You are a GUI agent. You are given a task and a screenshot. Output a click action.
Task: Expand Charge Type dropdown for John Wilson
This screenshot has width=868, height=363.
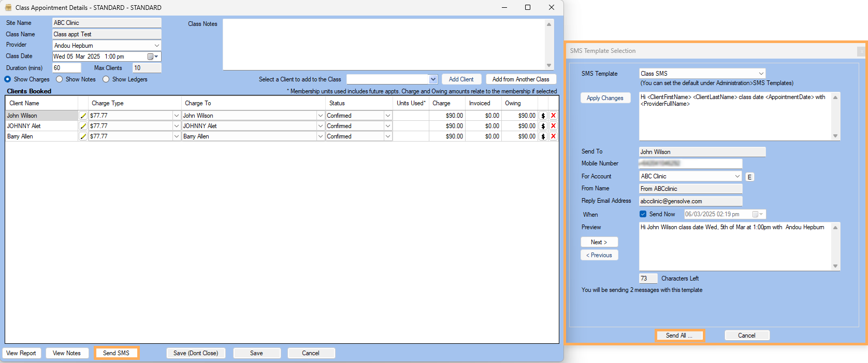[176, 116]
